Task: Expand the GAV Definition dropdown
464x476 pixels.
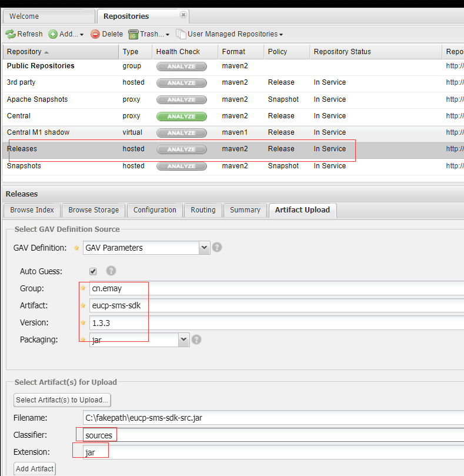Action: coord(204,248)
